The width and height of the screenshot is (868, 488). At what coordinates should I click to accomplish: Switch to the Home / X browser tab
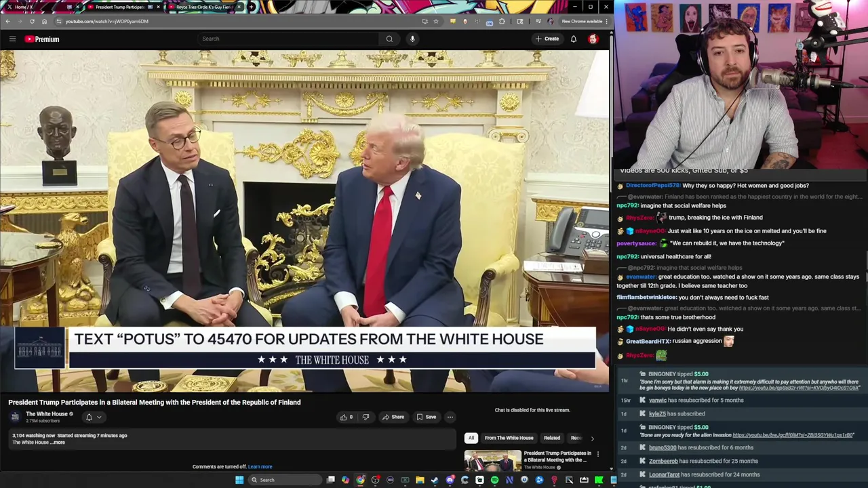(x=42, y=7)
